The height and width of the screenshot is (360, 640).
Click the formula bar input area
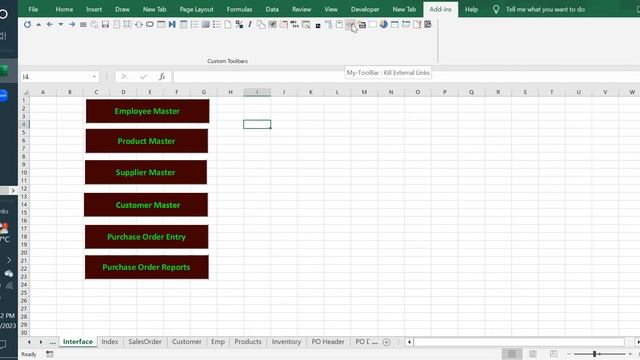(406, 77)
